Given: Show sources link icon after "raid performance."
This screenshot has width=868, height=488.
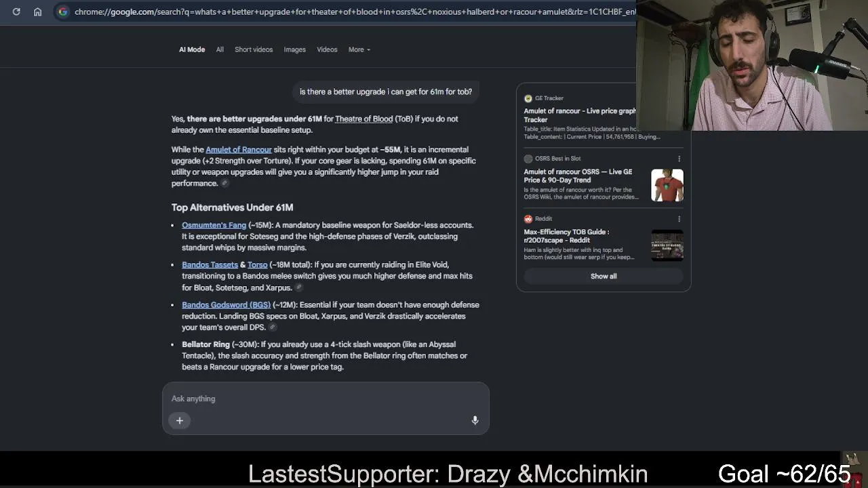Looking at the screenshot, I should point(224,183).
